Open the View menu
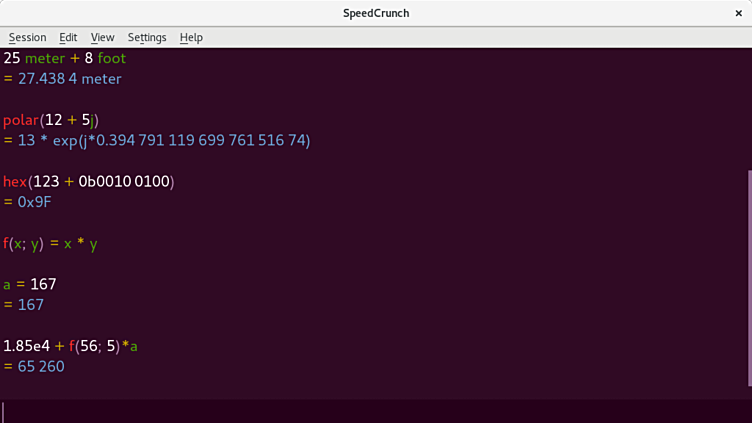This screenshot has width=752, height=423. 102,37
